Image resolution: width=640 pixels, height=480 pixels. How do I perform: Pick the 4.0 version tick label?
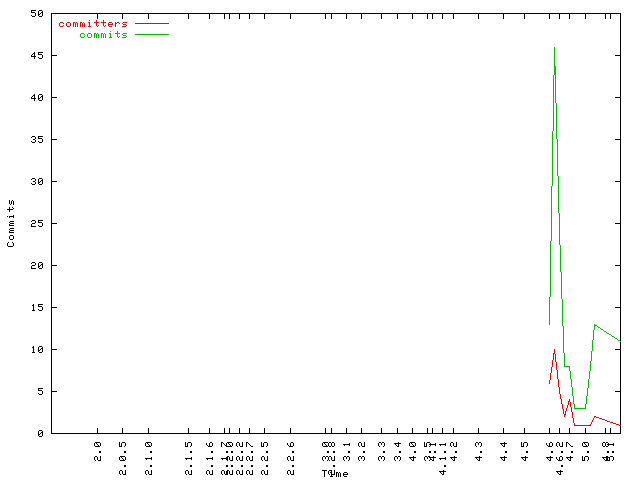pyautogui.click(x=412, y=448)
